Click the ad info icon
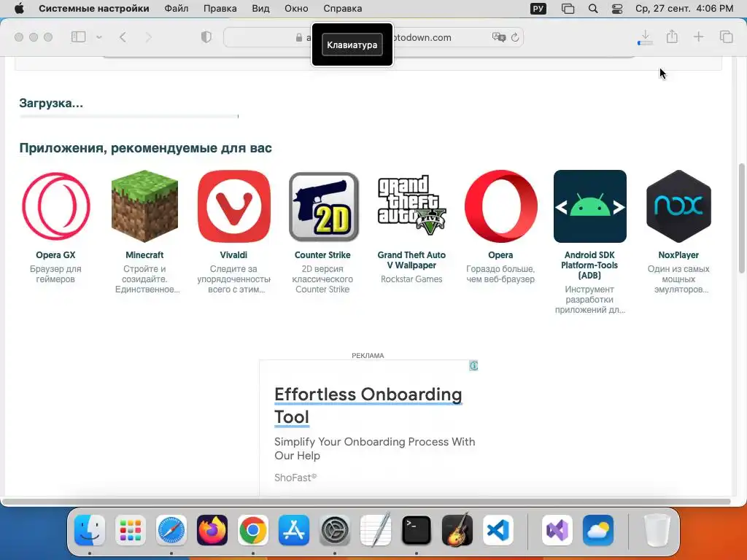This screenshot has width=747, height=560. coord(473,366)
